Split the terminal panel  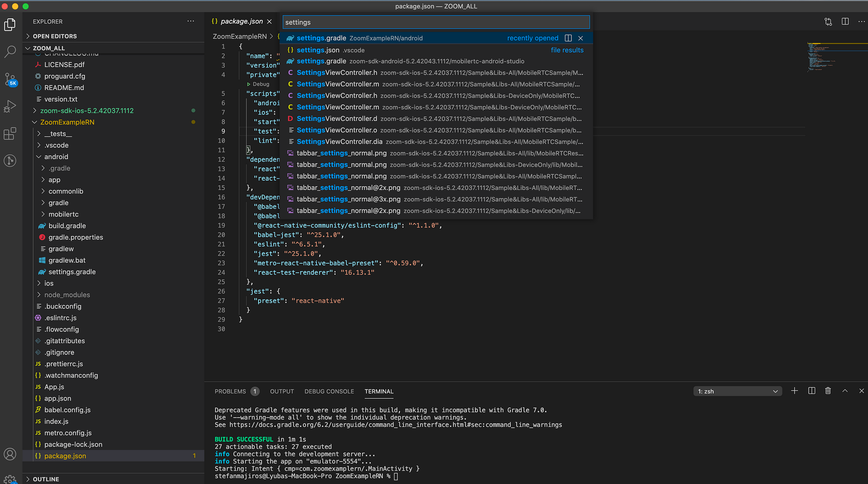[x=812, y=391]
